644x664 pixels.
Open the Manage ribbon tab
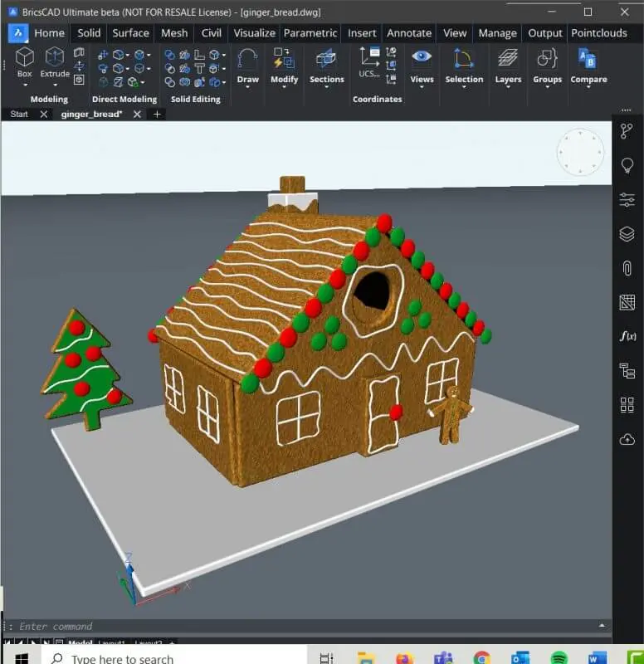point(497,33)
